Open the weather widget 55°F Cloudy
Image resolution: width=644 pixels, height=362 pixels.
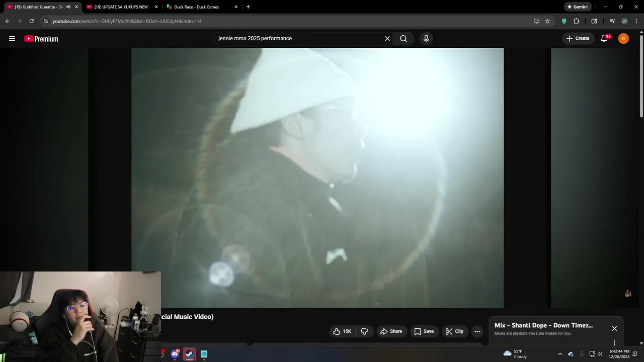pyautogui.click(x=515, y=354)
